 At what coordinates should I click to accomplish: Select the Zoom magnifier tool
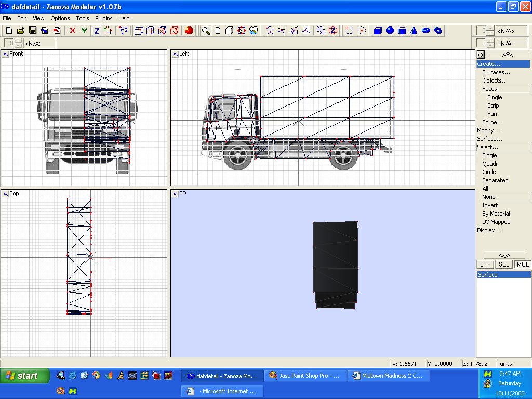(206, 31)
